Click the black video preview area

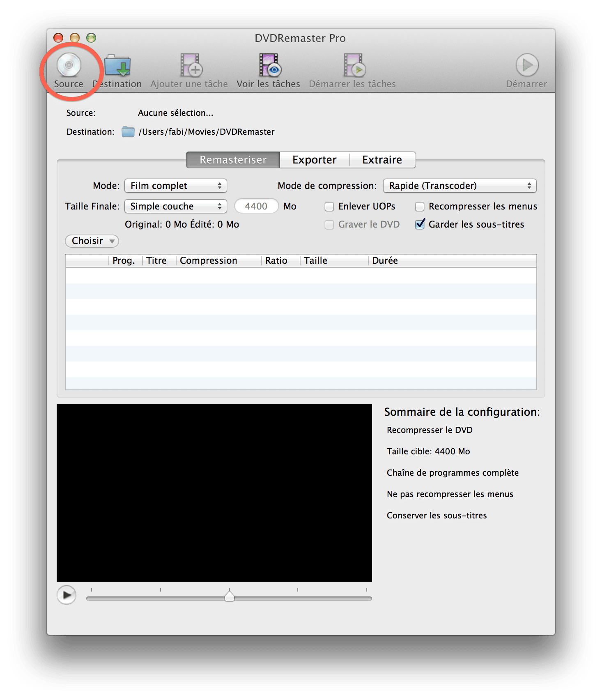point(214,493)
